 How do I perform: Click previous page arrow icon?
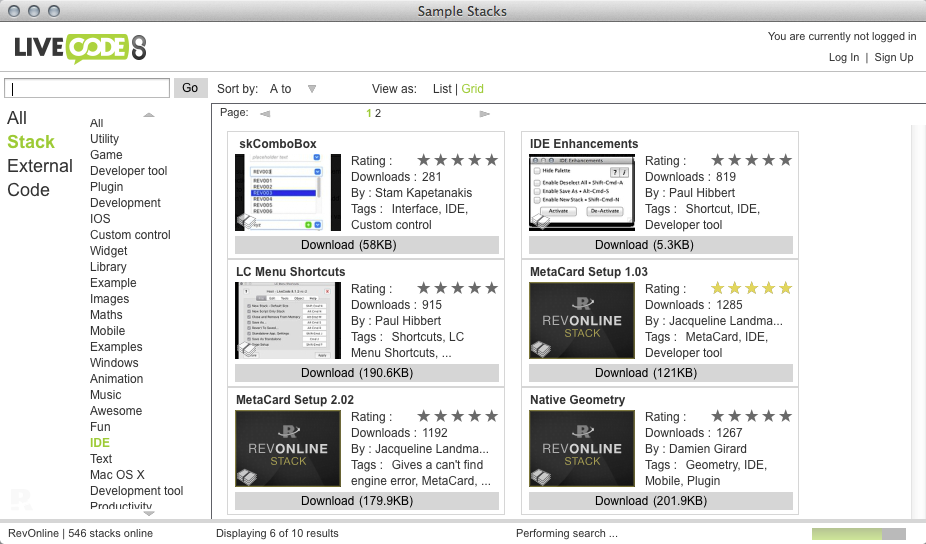coord(265,114)
